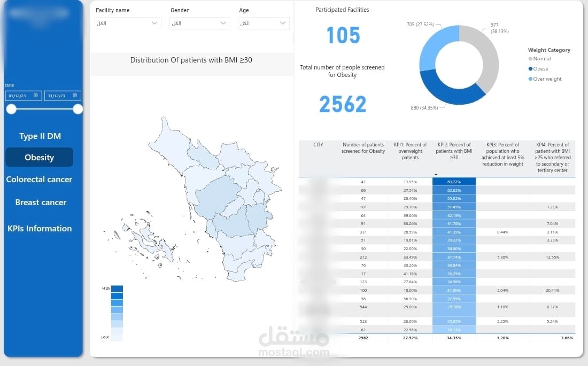This screenshot has height=366, width=588.
Task: Click the end date field 31/12/23
Action: 62,96
